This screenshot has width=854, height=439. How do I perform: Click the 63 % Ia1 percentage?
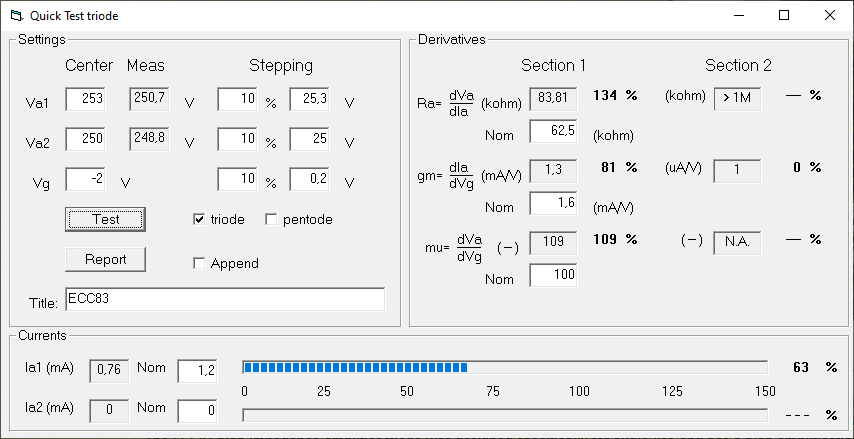tap(815, 367)
